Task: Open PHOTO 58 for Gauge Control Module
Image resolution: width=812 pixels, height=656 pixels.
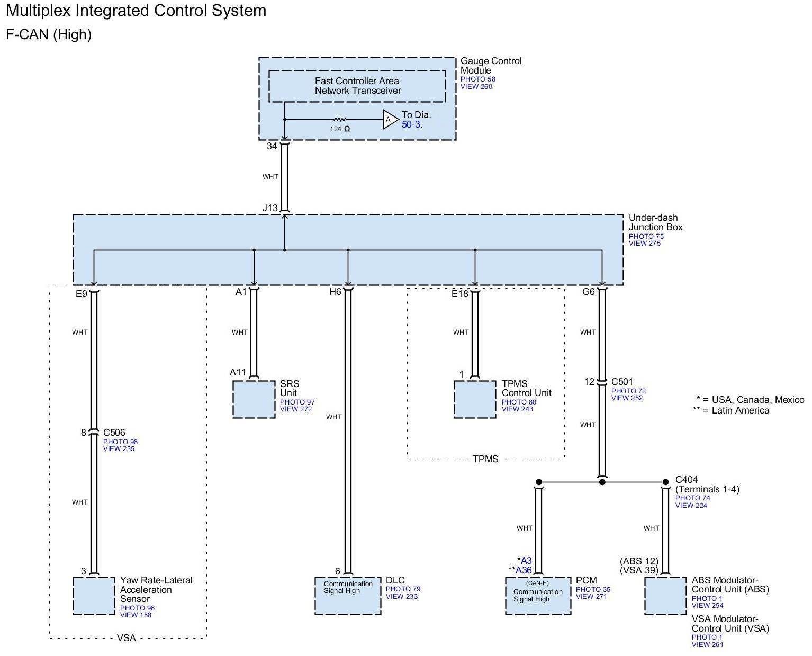Action: [x=477, y=79]
